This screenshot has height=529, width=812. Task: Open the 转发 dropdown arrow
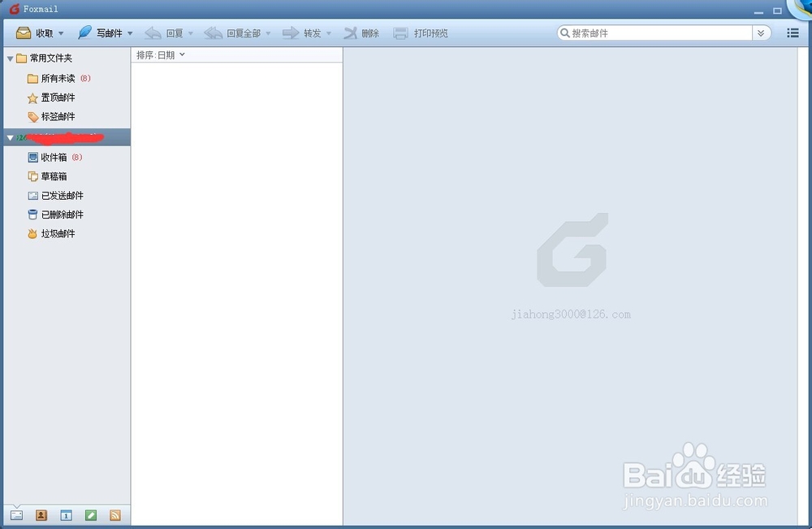[329, 33]
